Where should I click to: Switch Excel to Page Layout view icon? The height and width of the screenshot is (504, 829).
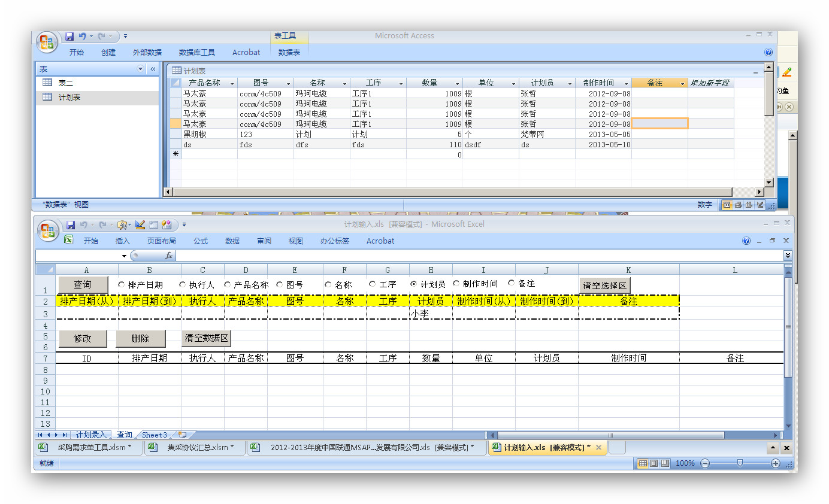tap(653, 463)
